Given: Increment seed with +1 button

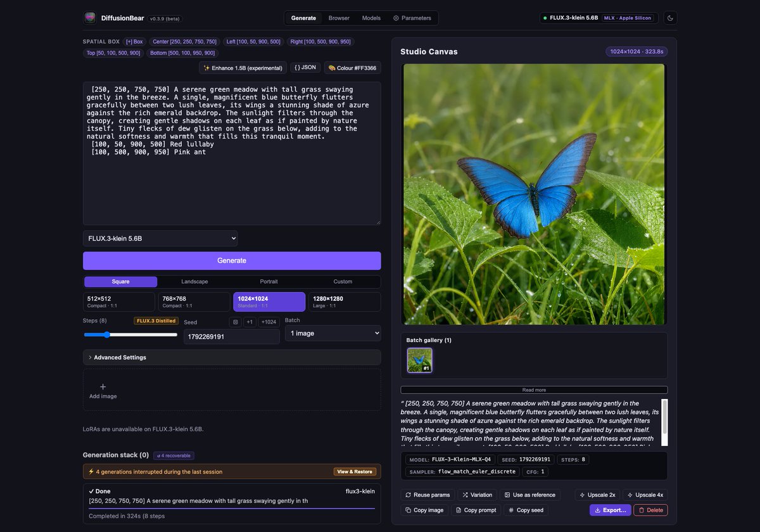Looking at the screenshot, I should (250, 322).
